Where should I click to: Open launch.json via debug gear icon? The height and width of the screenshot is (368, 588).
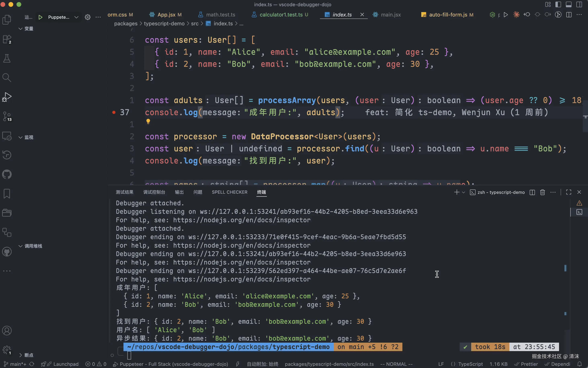point(87,17)
